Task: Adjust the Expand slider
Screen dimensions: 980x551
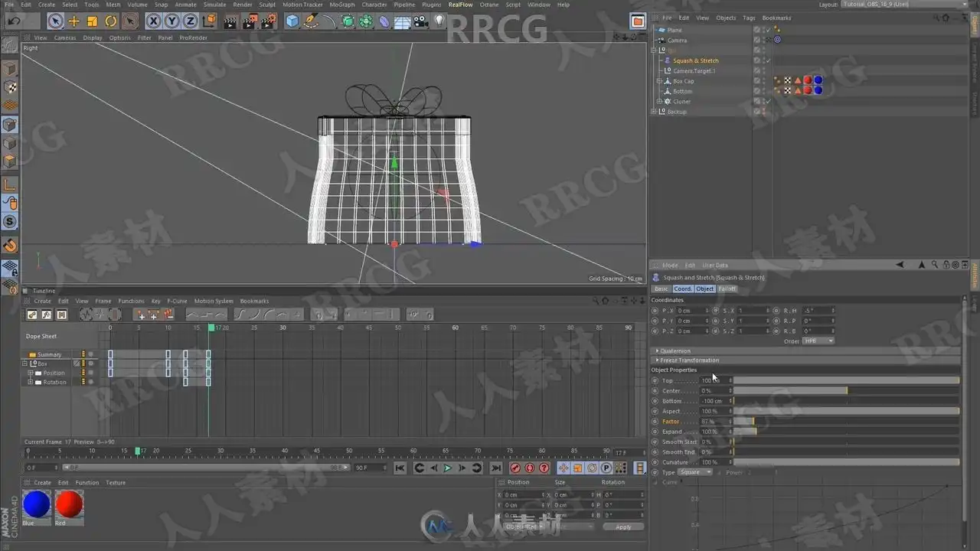Action: pyautogui.click(x=847, y=432)
